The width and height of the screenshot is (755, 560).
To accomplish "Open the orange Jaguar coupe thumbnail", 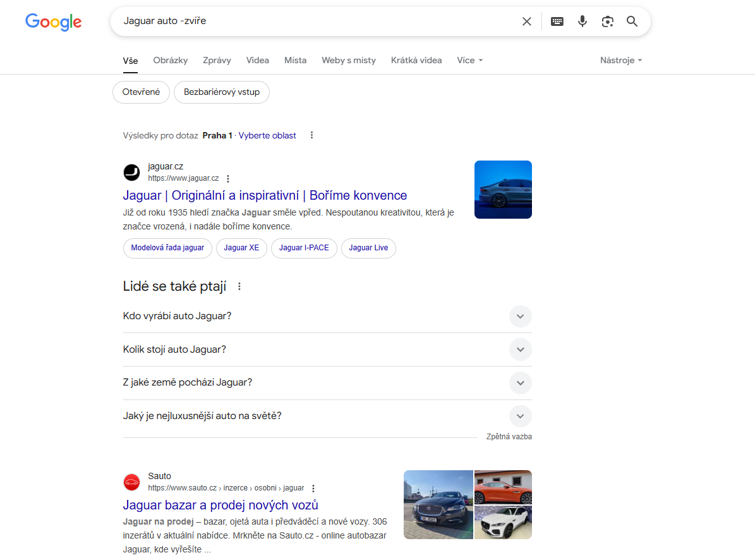I will (503, 487).
